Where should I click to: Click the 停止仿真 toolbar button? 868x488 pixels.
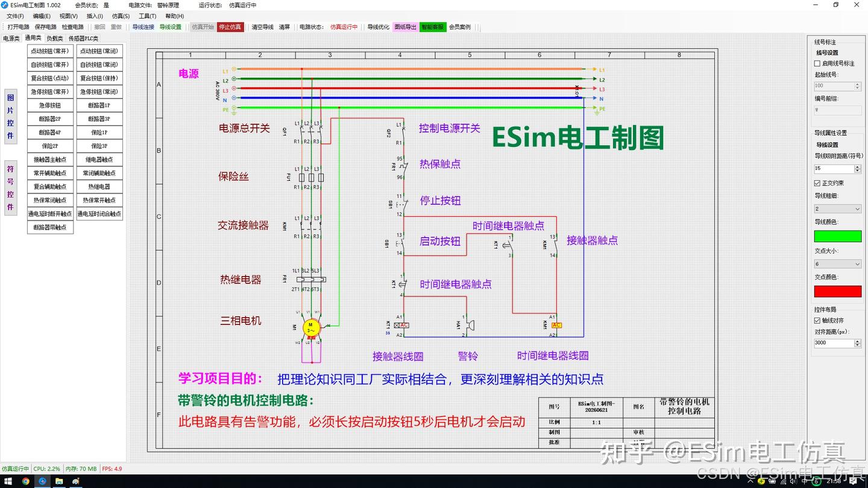[230, 27]
